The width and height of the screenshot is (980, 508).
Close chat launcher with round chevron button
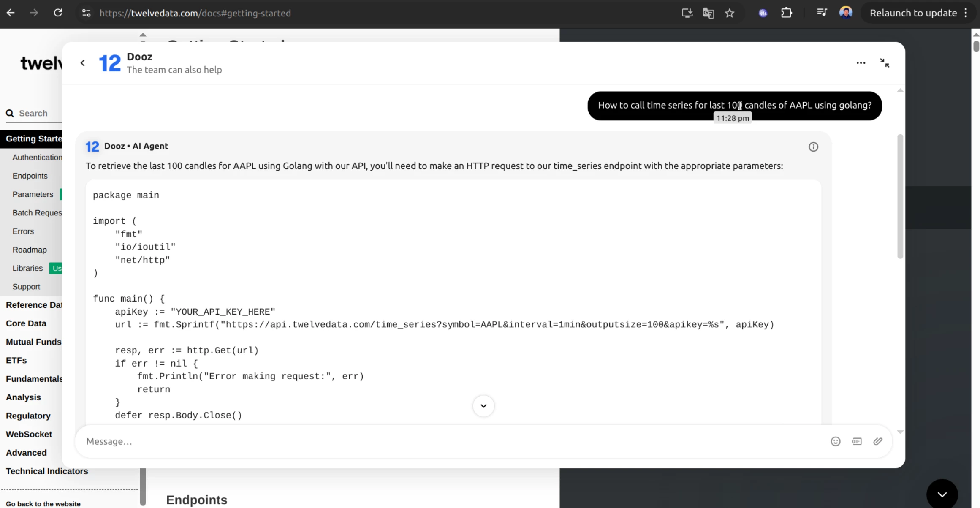tap(942, 494)
